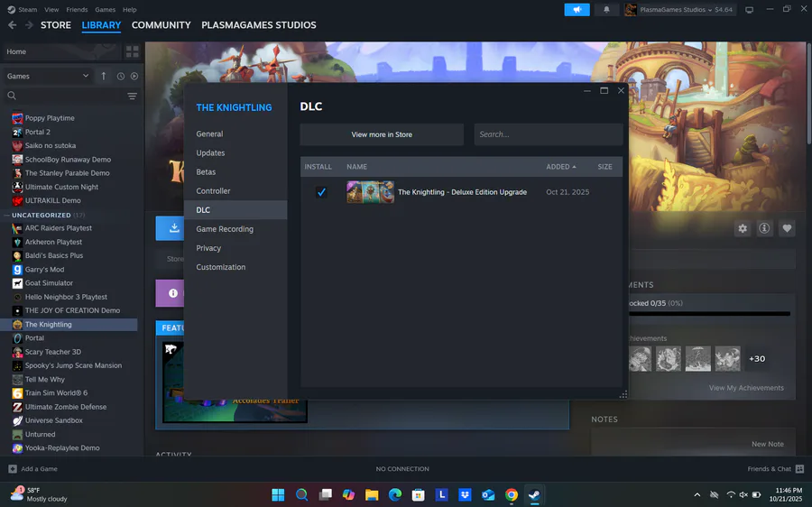Click Home in the library sidebar

click(x=62, y=51)
